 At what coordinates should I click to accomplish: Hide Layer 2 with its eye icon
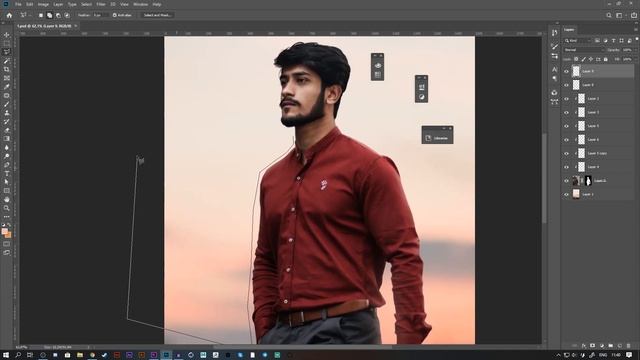coord(566,99)
